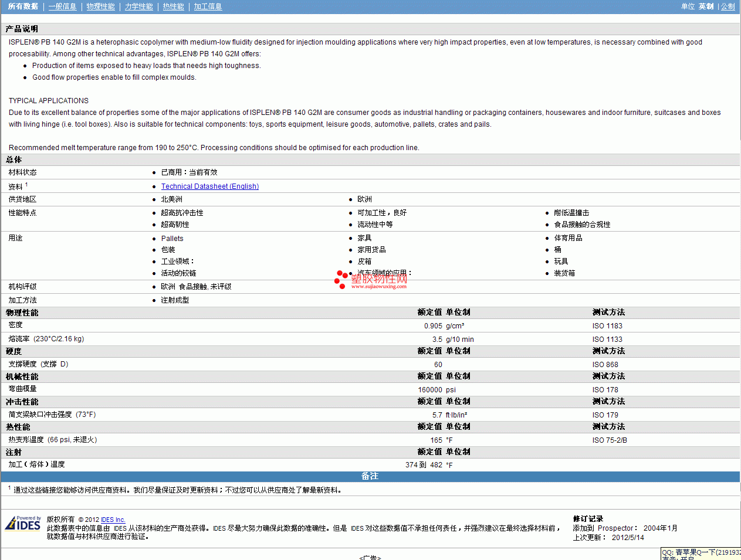Select the 材料状态 row label
Screen dimensions: 741x560
pos(22,172)
